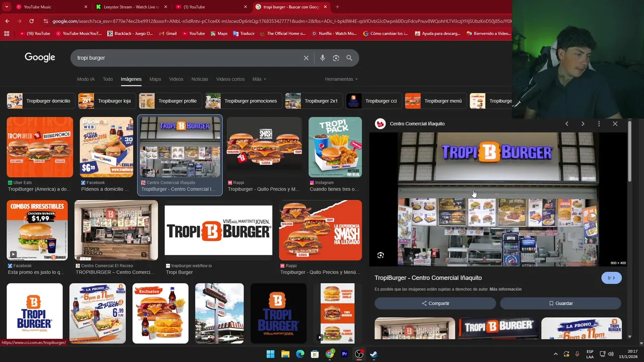Click the Compartir share button

point(435,303)
